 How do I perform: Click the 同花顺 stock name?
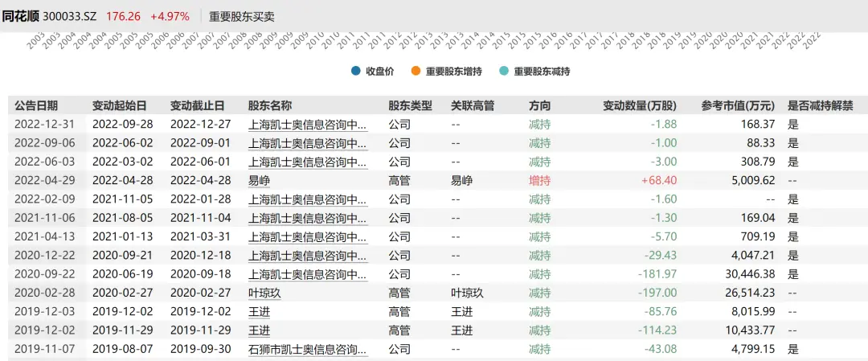19,17
